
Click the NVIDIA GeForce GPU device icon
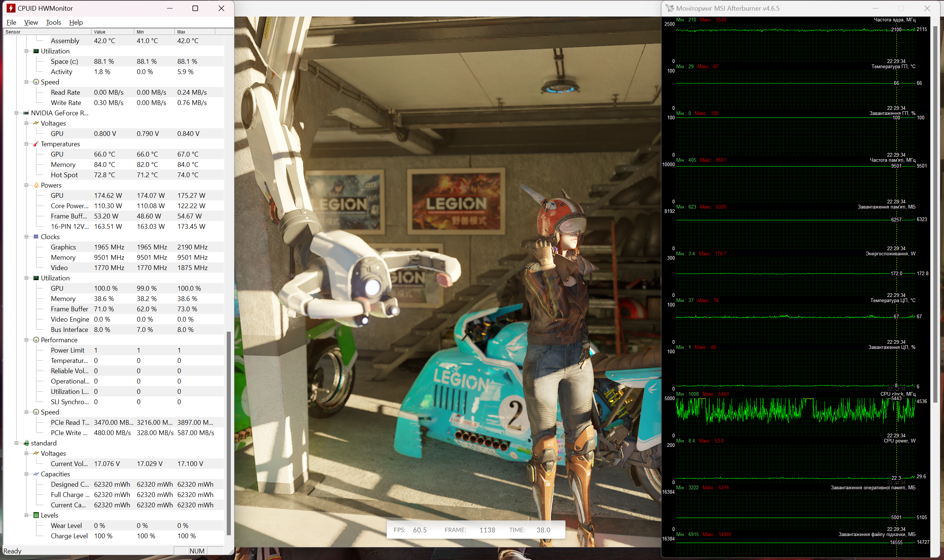coord(26,113)
